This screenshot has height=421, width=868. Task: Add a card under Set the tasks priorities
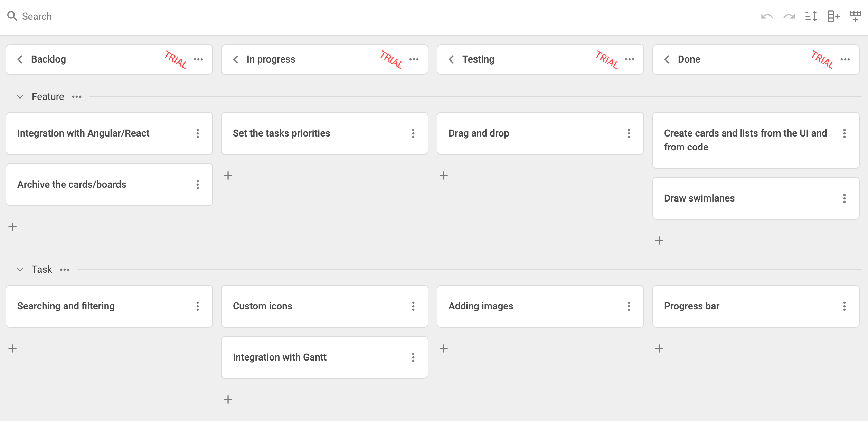click(x=228, y=176)
